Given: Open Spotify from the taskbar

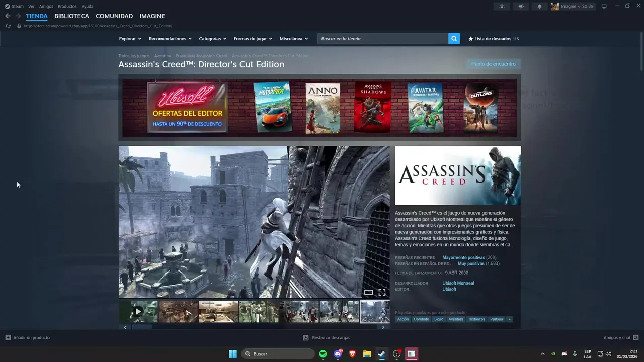Looking at the screenshot, I should click(323, 354).
